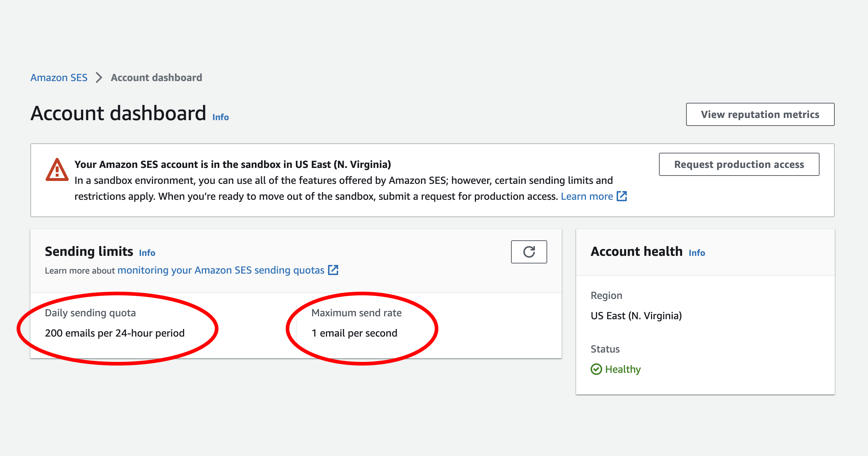Click the external link icon after Learn more
Image resolution: width=868 pixels, height=456 pixels.
pyautogui.click(x=622, y=196)
